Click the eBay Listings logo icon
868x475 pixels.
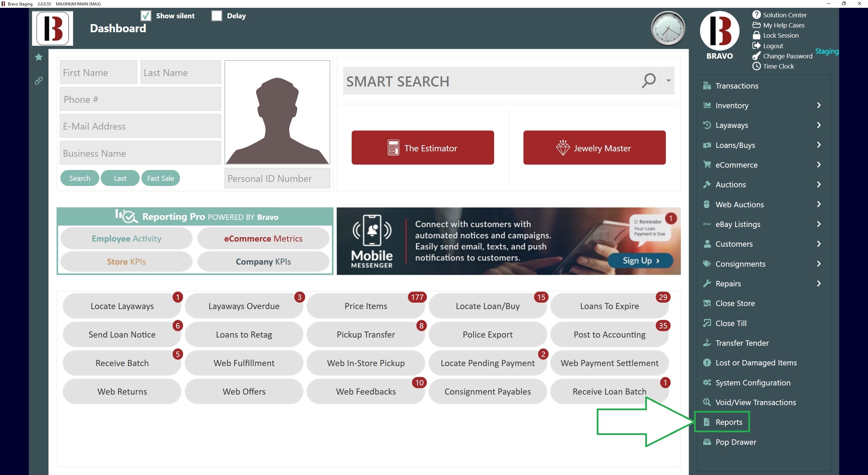pos(707,224)
